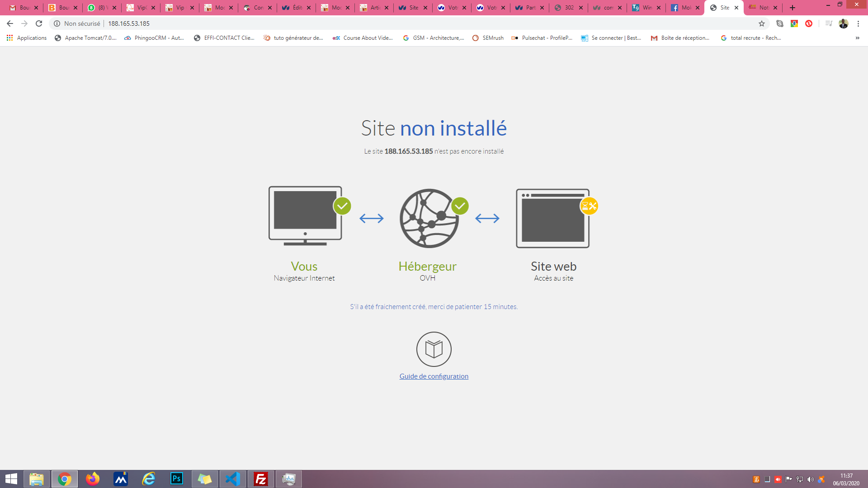This screenshot has height=488, width=868.
Task: Expand hidden bookmarks overflow chevron
Action: click(x=857, y=38)
